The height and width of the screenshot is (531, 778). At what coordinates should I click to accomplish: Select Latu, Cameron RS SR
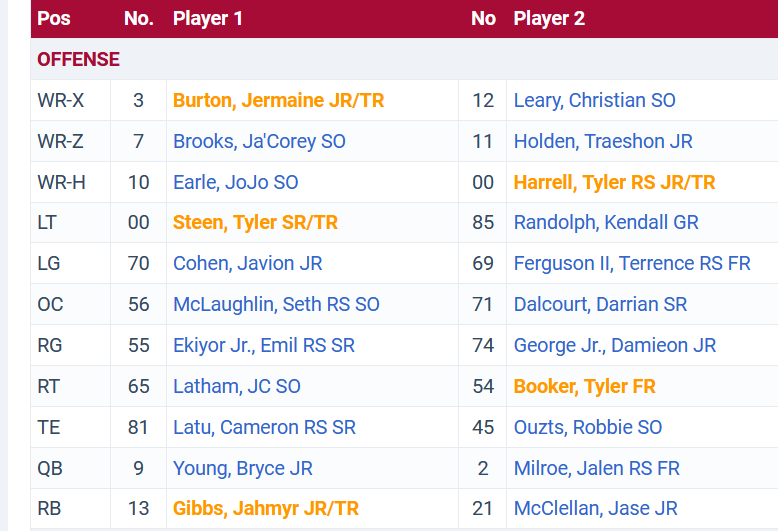264,427
